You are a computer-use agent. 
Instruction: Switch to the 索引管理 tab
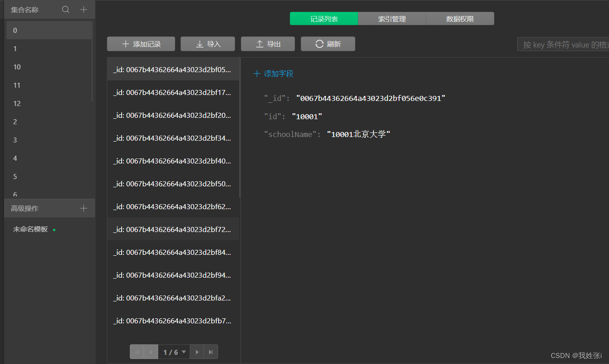pos(392,19)
